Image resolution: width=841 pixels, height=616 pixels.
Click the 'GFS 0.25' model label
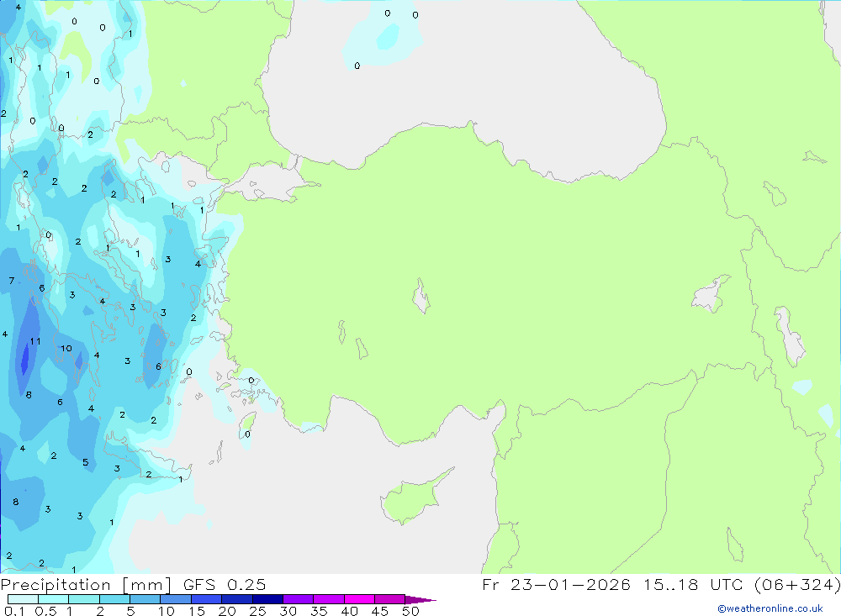click(225, 585)
